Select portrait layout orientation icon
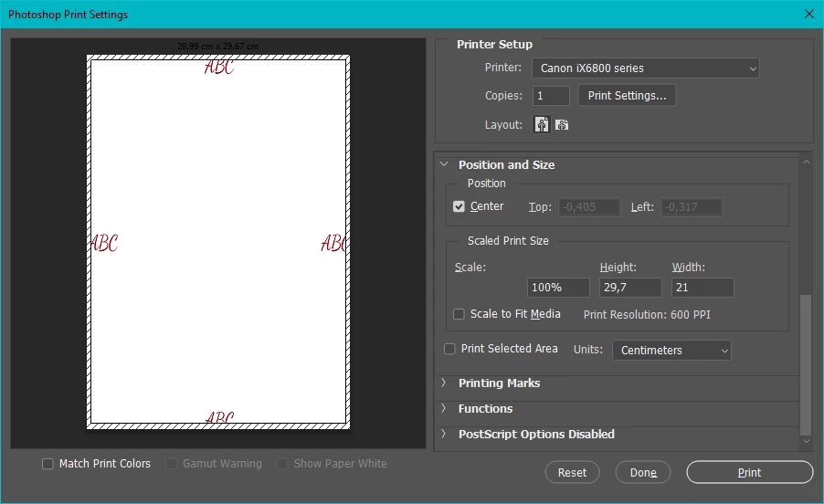824x504 pixels. click(542, 124)
